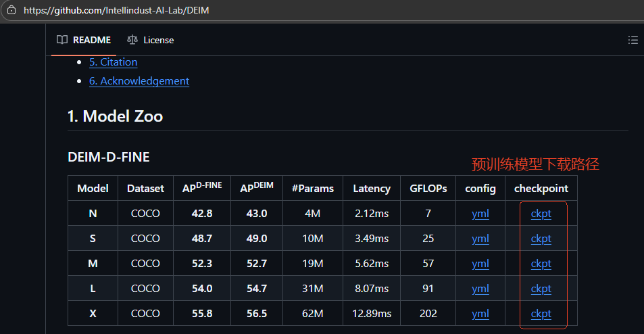
Task: Click the 52.7 AP DEIM value
Action: click(x=257, y=264)
